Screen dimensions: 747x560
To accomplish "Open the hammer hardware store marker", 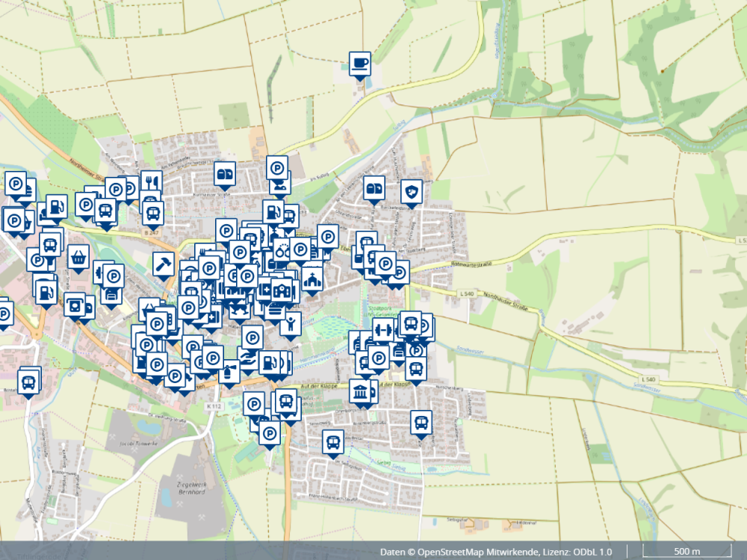I will tap(163, 264).
